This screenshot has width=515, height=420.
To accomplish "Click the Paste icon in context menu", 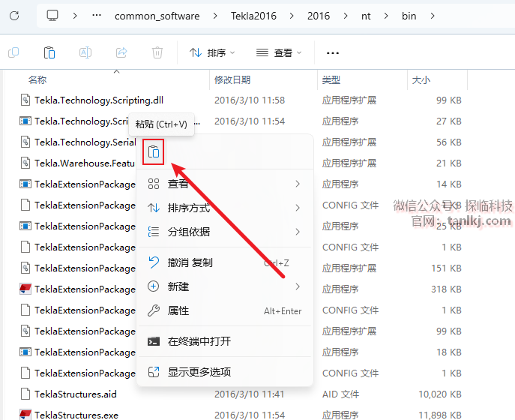I will tap(154, 151).
